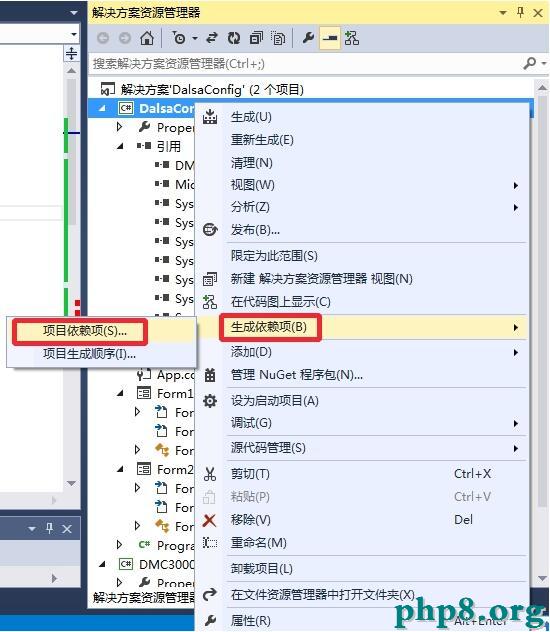Expand the Properties node under DalsaConfig
This screenshot has height=632, width=550.
coord(120,127)
